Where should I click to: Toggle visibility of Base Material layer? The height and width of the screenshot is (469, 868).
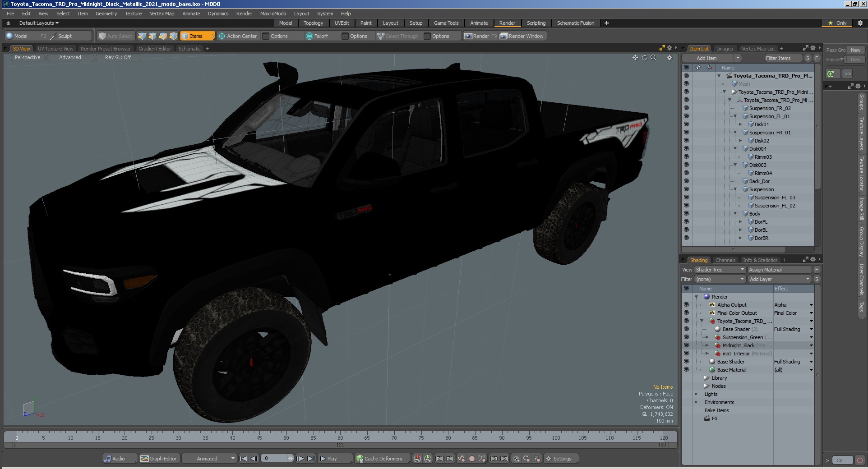tap(686, 370)
